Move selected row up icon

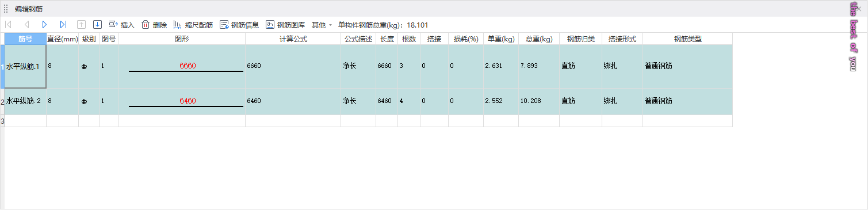[x=81, y=25]
